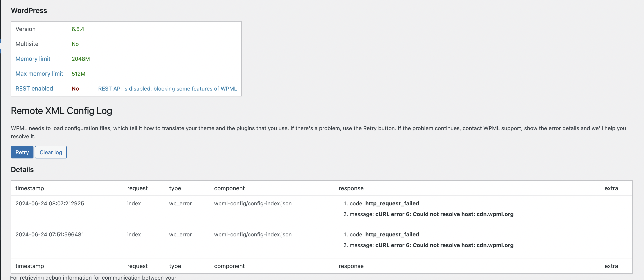
Task: Click http_request_failed code in 08:07 row
Action: pyautogui.click(x=392, y=204)
